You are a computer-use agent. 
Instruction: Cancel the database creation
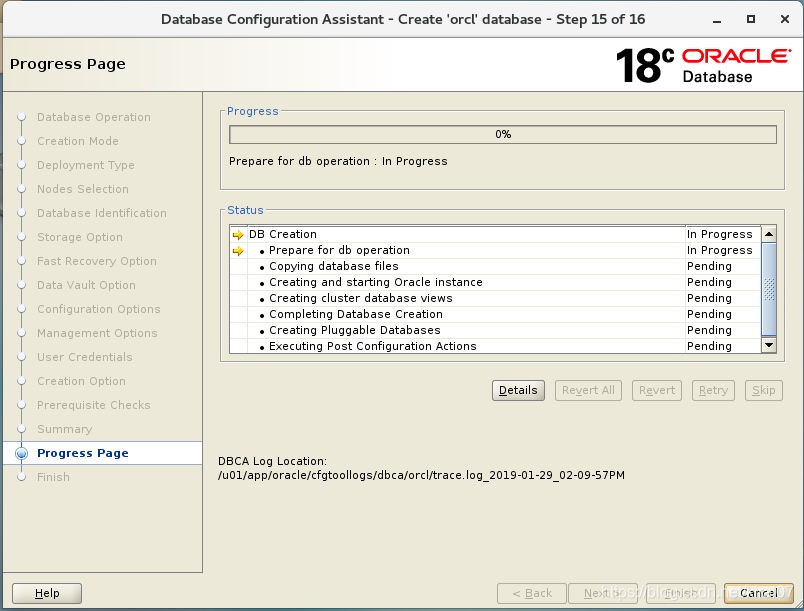pos(758,594)
